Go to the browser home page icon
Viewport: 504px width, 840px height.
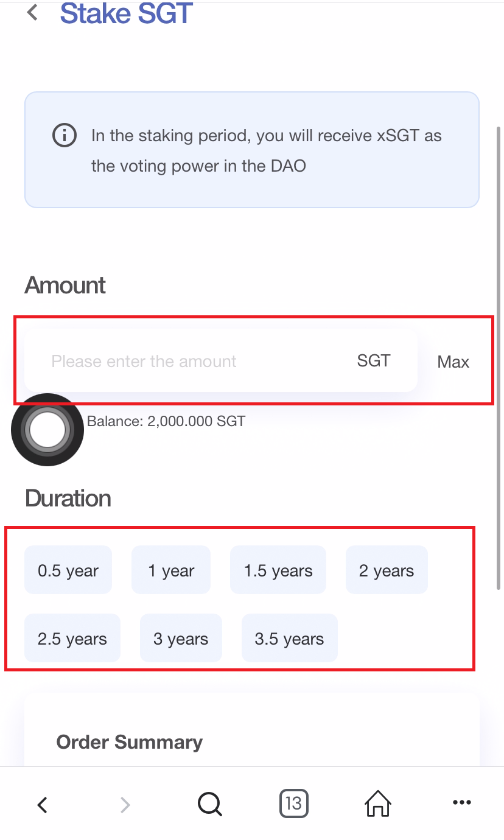(x=377, y=805)
